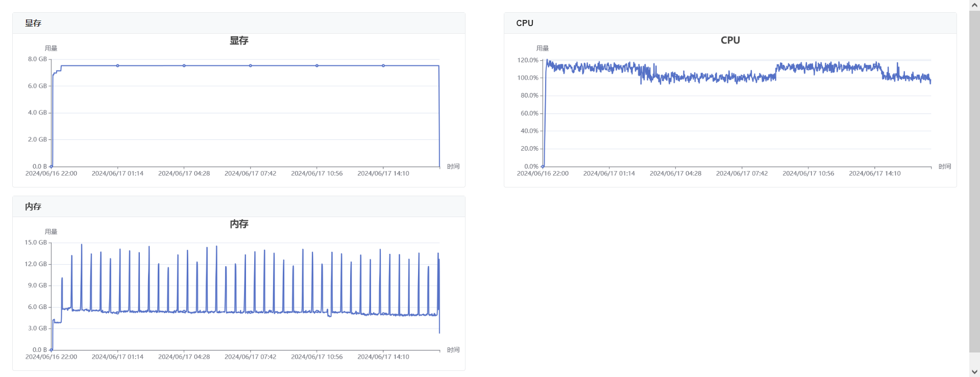
Task: Click 显存 data point at 07:42
Action: tap(251, 66)
